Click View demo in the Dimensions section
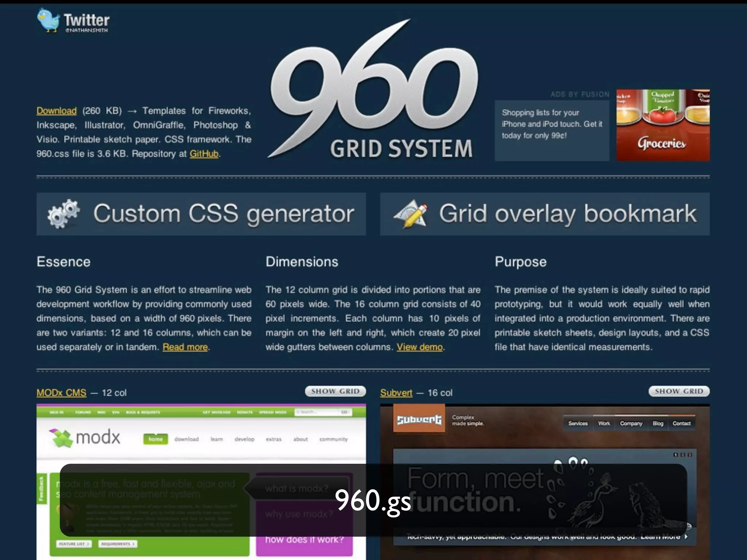Screen dimensions: 747x560 [419, 347]
